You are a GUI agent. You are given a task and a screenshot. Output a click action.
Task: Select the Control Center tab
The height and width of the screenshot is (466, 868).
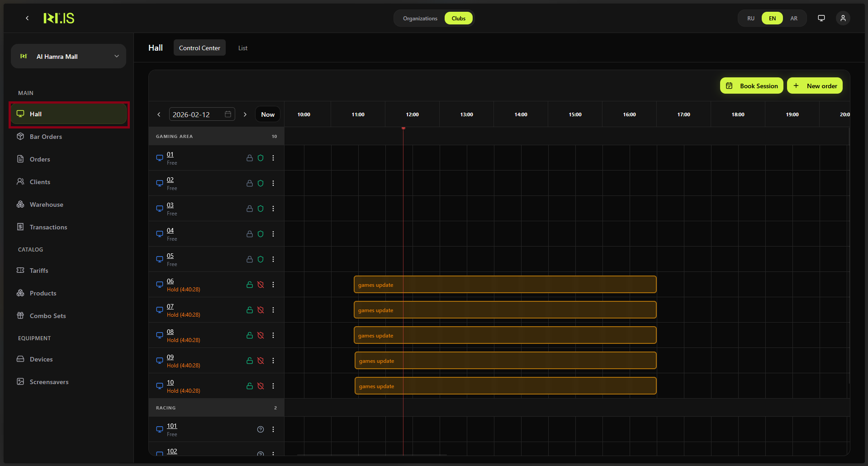point(199,48)
